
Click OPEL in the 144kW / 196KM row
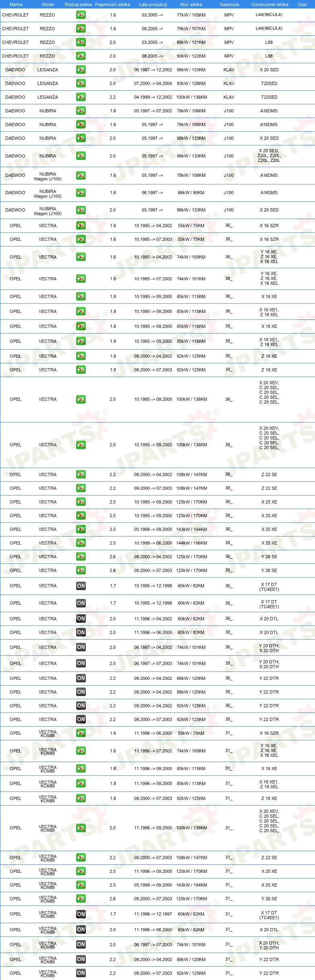16,543
